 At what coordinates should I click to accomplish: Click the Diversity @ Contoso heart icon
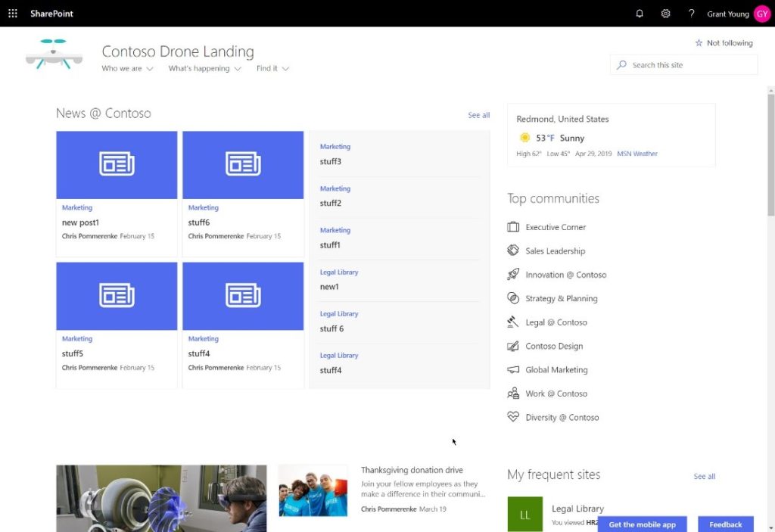pyautogui.click(x=513, y=417)
